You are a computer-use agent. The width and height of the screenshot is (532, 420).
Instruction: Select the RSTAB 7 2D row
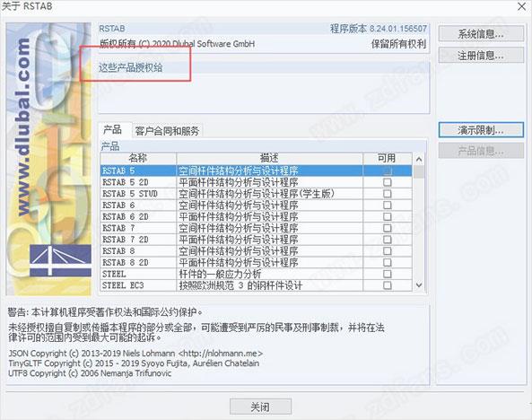coord(257,240)
